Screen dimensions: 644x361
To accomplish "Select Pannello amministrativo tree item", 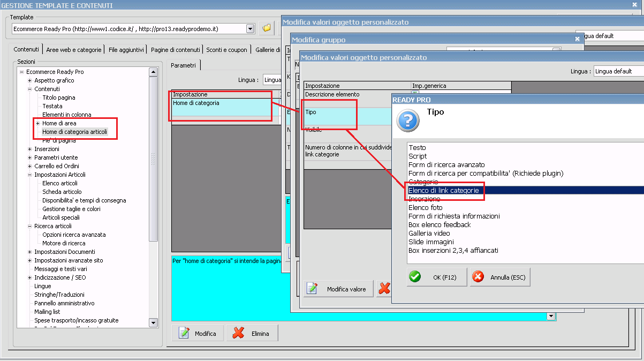I will pos(63,303).
